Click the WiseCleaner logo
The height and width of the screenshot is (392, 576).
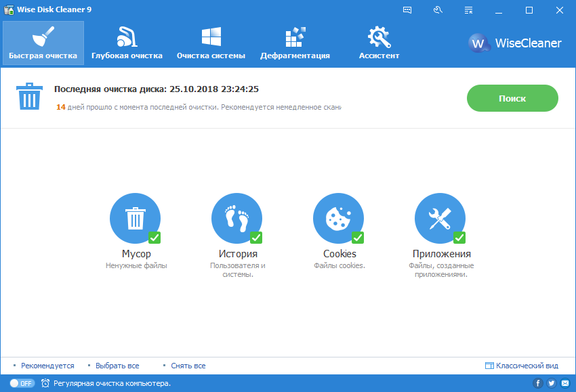515,43
